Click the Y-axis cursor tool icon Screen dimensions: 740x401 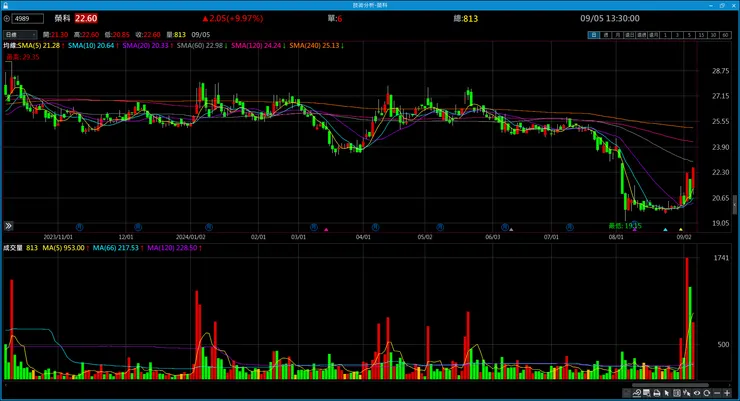pos(687,393)
